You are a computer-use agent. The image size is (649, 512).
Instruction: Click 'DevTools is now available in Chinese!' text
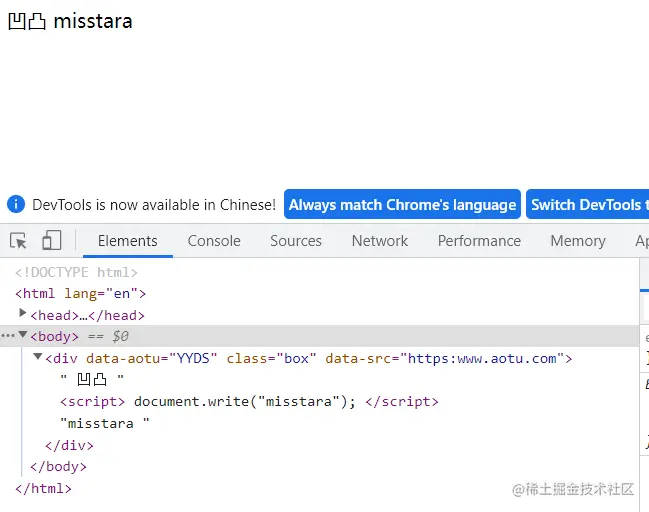coord(154,204)
